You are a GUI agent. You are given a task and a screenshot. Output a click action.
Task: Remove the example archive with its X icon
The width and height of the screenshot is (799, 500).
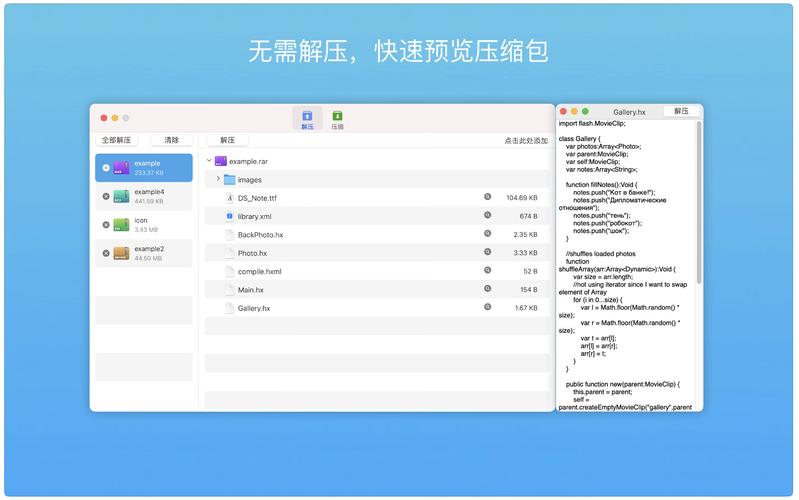pos(106,168)
